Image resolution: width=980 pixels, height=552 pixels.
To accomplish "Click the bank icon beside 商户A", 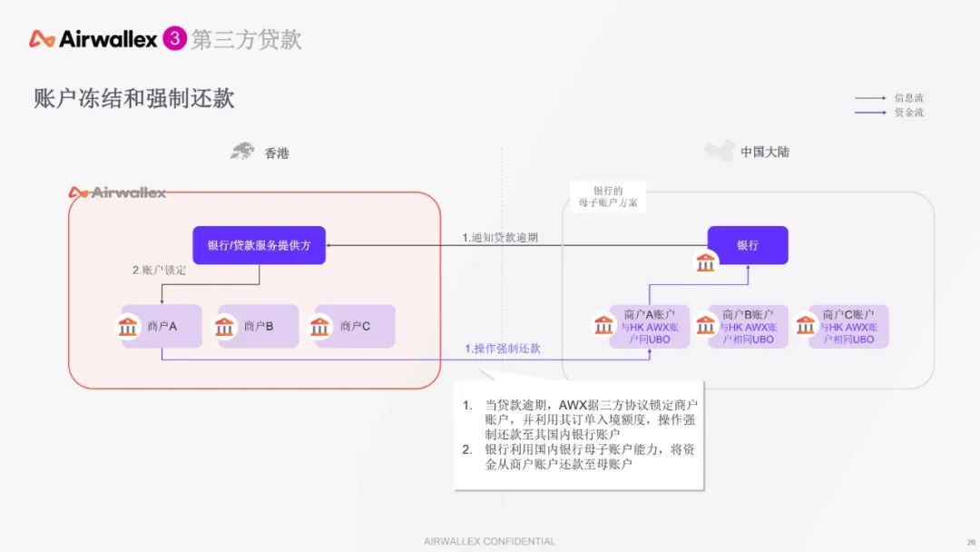I will (x=129, y=326).
